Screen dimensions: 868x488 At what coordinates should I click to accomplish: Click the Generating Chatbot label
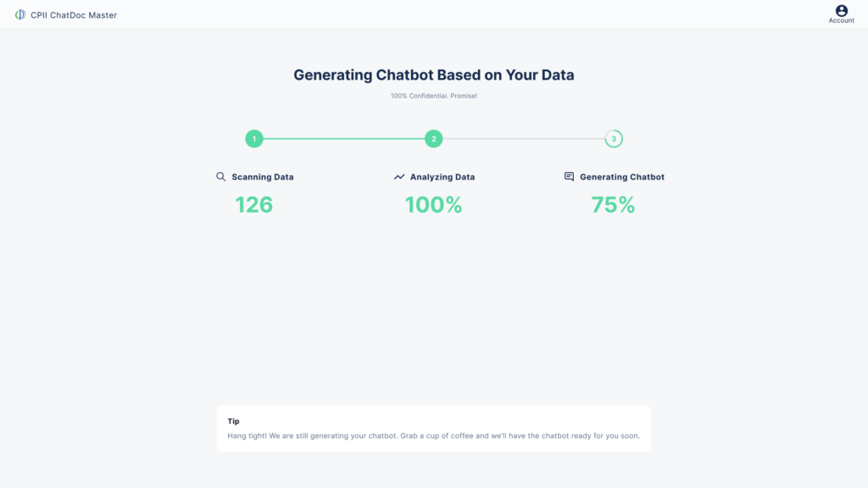[622, 177]
